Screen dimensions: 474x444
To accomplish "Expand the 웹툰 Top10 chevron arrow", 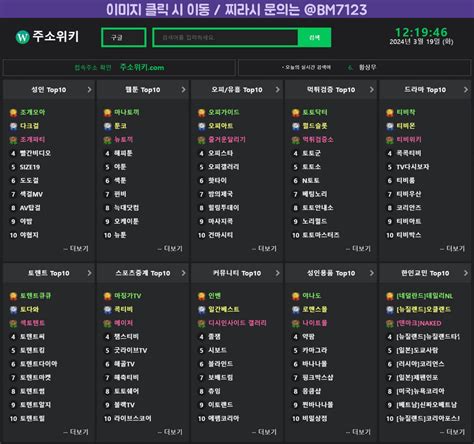I will 183,90.
